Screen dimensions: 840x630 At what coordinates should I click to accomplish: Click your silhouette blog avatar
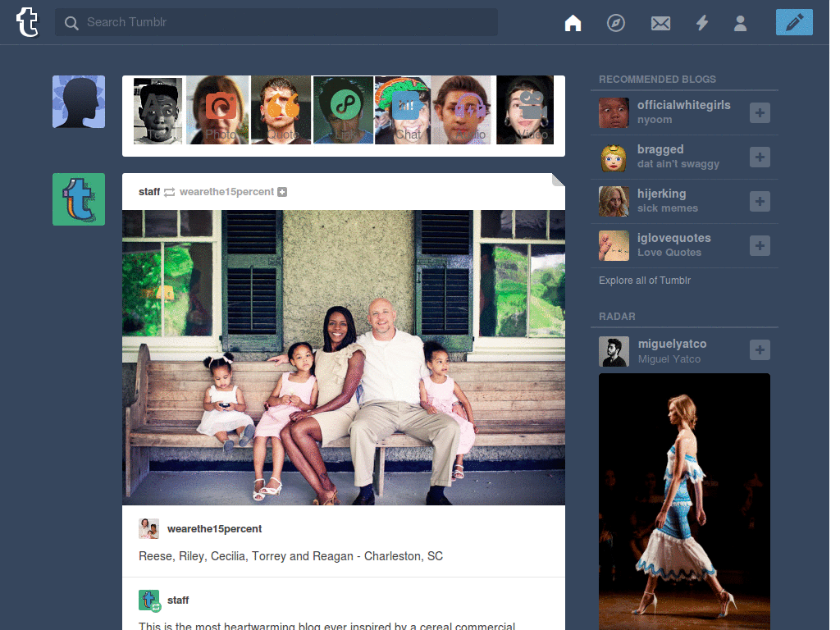coord(79,102)
